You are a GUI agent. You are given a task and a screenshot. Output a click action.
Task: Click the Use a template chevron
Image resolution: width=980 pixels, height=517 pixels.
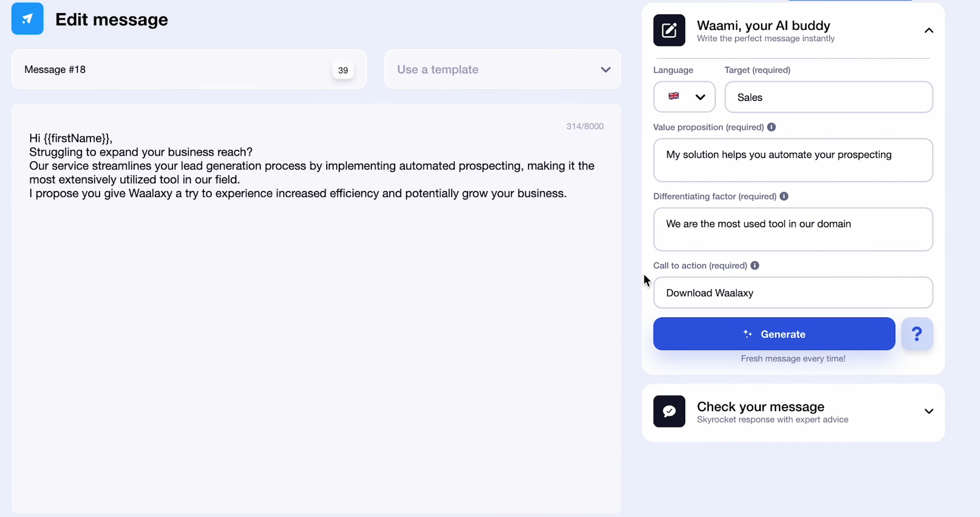605,70
